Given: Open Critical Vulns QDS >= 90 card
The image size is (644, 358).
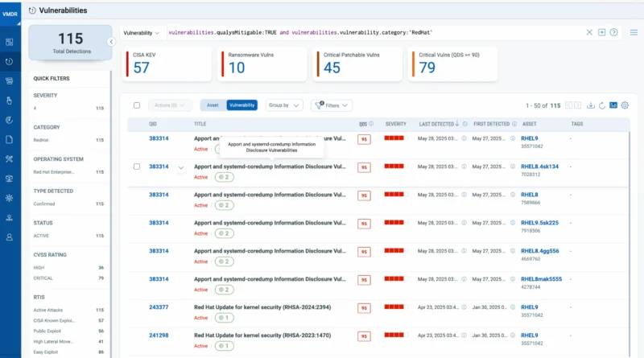Looking at the screenshot, I should click(x=452, y=64).
